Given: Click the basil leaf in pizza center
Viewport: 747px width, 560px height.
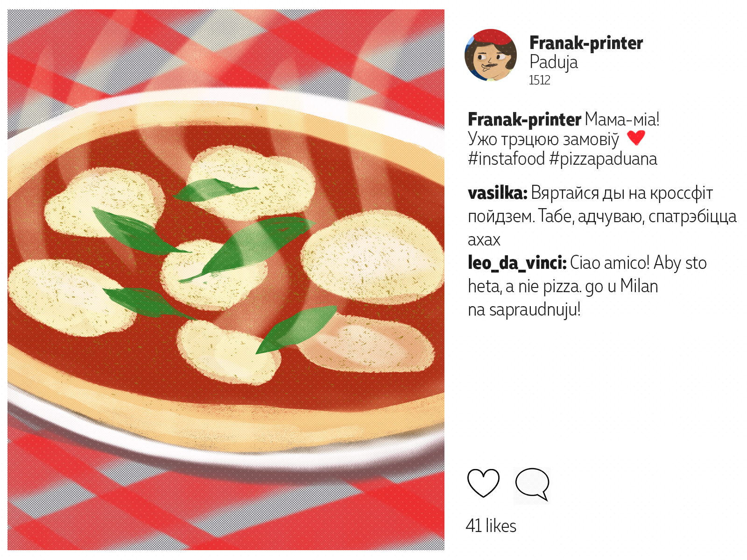Looking at the screenshot, I should [247, 248].
